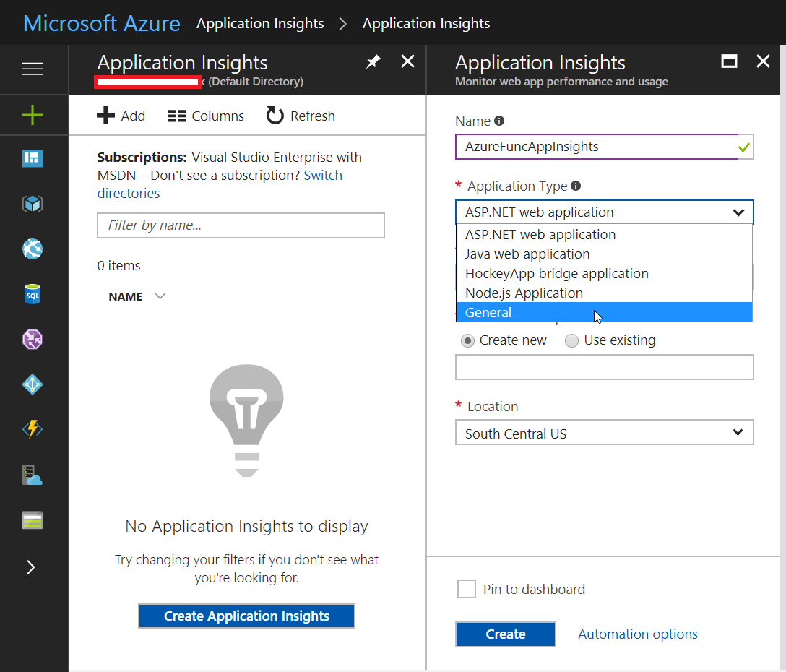This screenshot has height=672, width=786.
Task: Select HockeyApp bridge application option
Action: click(x=604, y=274)
